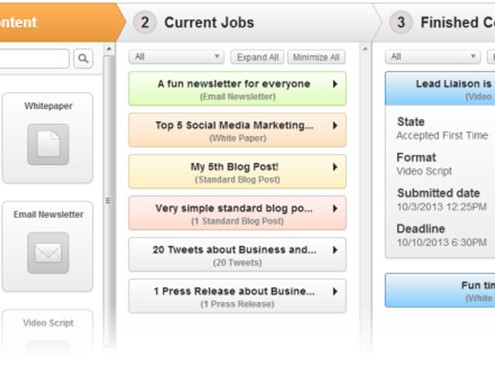Expand the 'Top 5 Social Media Marketing' arrow
The width and height of the screenshot is (495, 377).
[335, 125]
